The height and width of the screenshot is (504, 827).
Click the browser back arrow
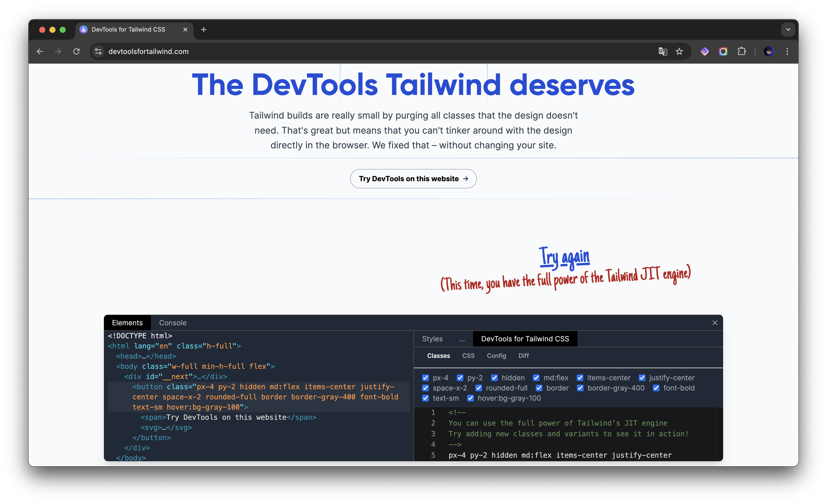40,51
